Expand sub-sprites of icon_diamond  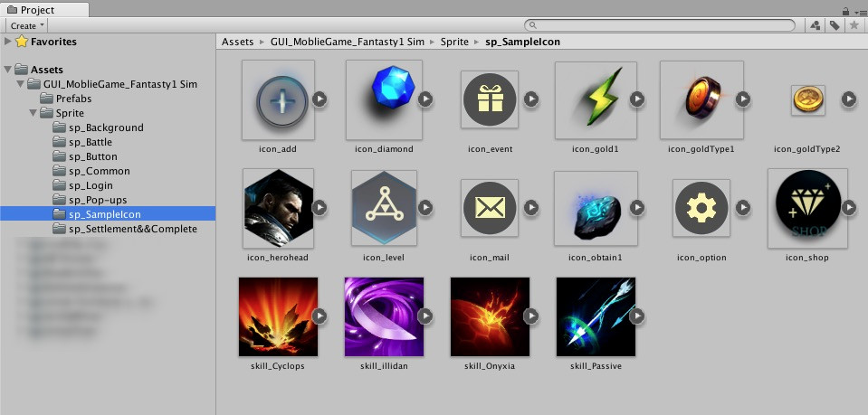[x=425, y=99]
